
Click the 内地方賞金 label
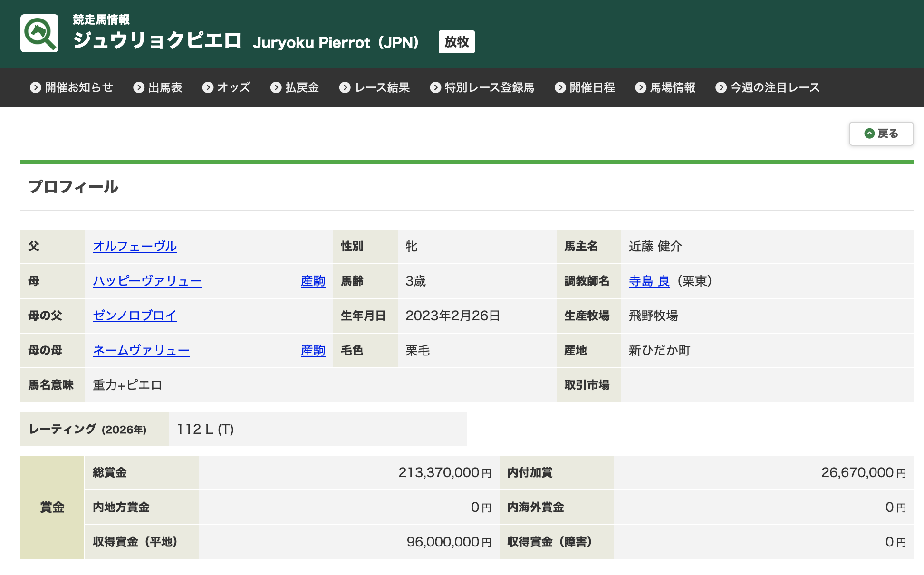(121, 507)
